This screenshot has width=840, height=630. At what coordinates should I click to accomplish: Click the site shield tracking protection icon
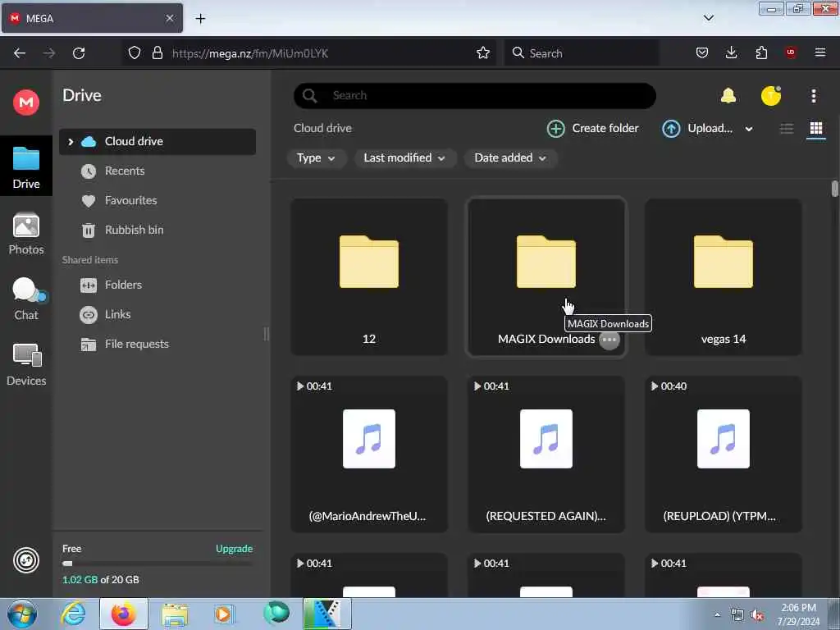coord(135,53)
